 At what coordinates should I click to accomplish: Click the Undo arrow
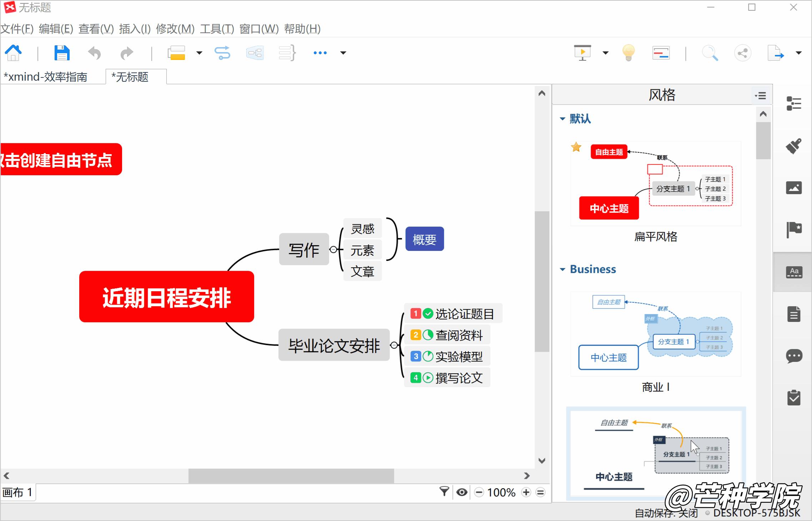[x=95, y=53]
